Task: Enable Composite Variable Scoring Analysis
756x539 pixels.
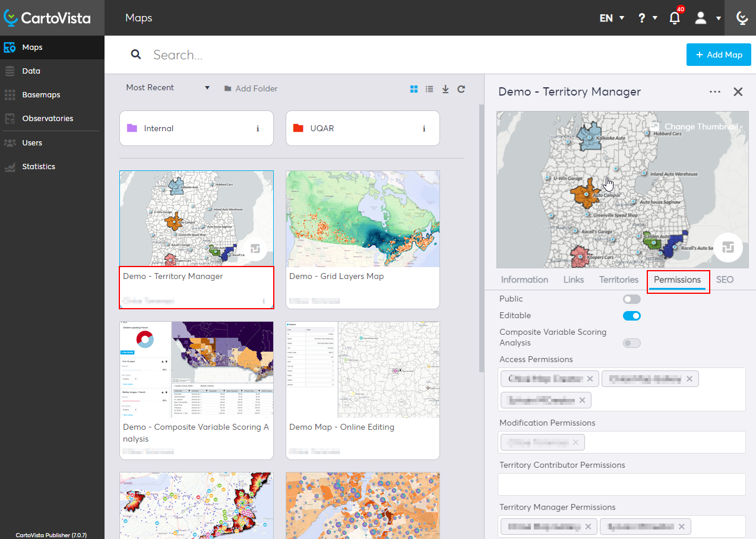Action: point(631,343)
